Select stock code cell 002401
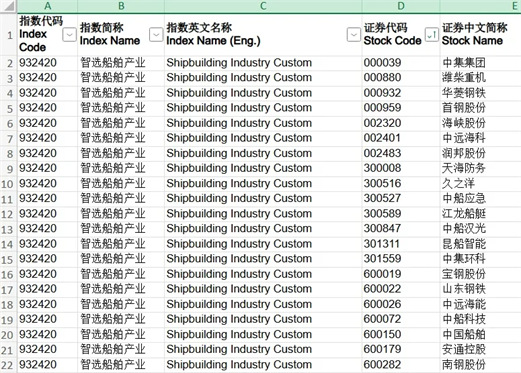Image resolution: width=521 pixels, height=373 pixels. click(x=401, y=138)
